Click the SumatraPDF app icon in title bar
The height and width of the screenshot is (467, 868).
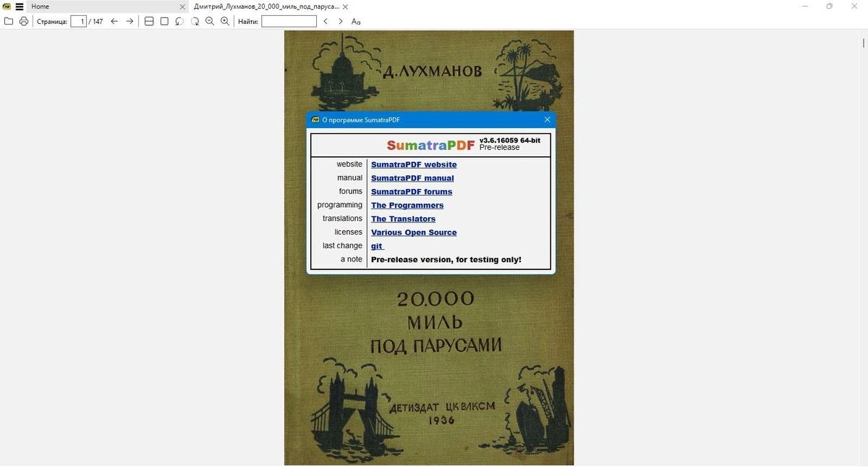tap(7, 7)
